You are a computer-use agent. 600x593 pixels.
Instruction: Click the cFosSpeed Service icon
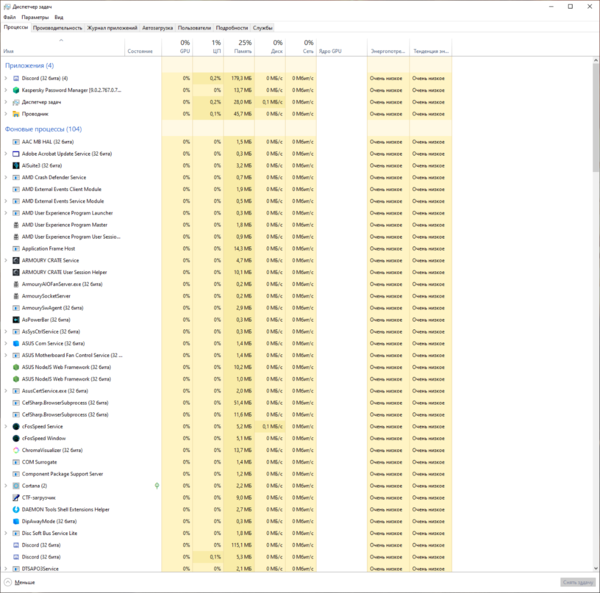click(16, 427)
